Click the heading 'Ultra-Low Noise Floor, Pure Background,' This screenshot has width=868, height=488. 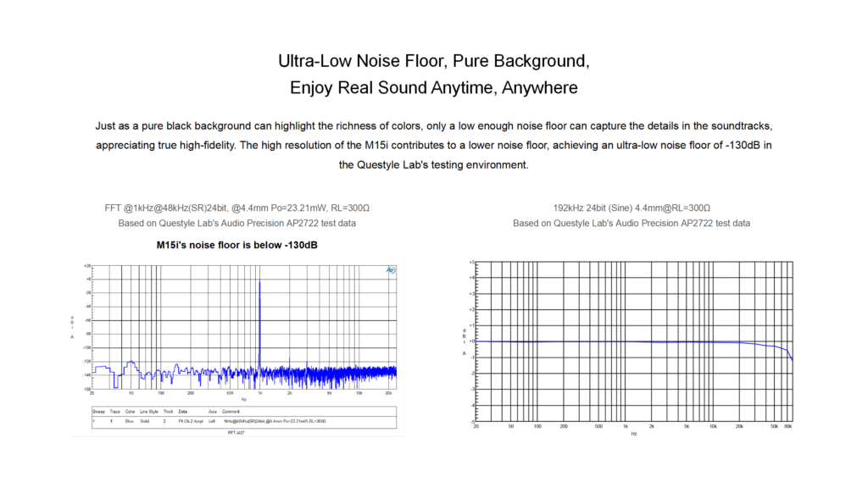pyautogui.click(x=433, y=62)
